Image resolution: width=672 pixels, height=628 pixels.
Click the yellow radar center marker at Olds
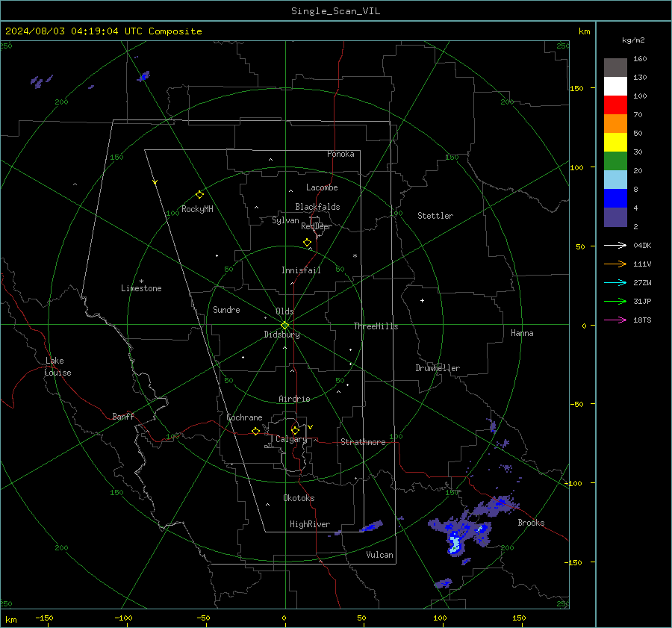(284, 325)
